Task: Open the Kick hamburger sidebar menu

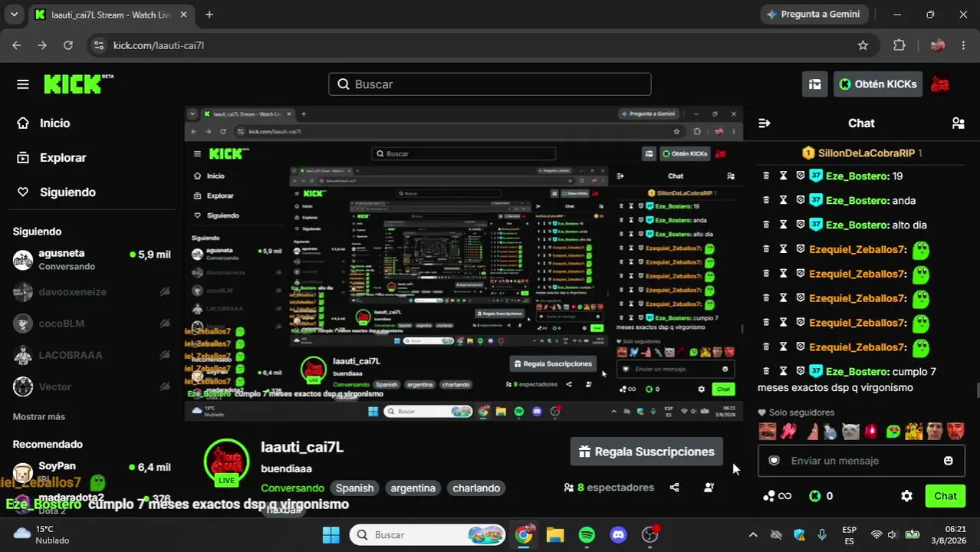Action: (x=23, y=84)
